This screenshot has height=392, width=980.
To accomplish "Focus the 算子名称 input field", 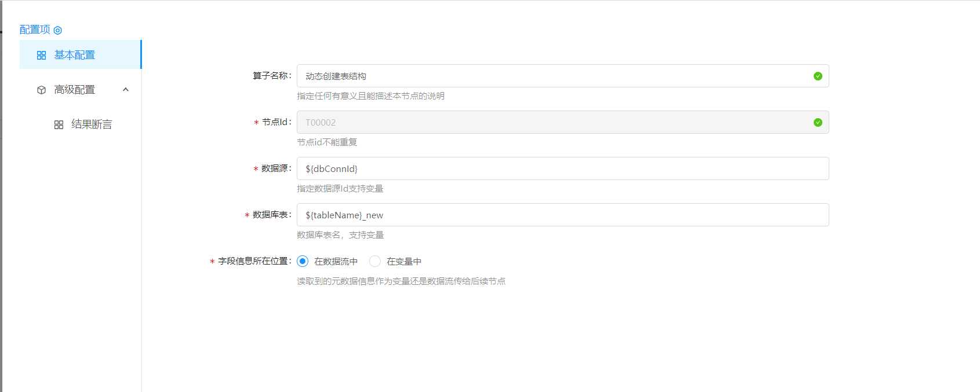I will tap(551, 76).
